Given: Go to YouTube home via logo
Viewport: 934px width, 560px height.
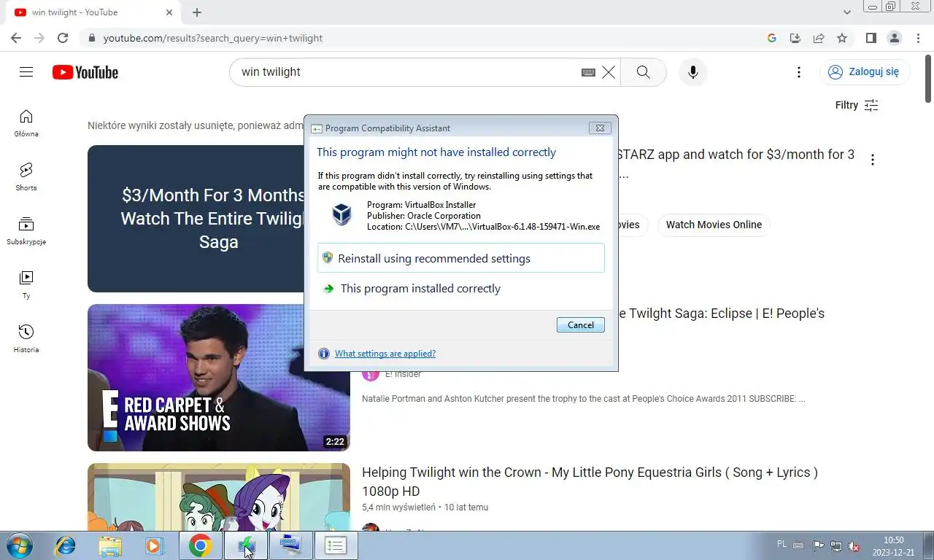Looking at the screenshot, I should [85, 72].
